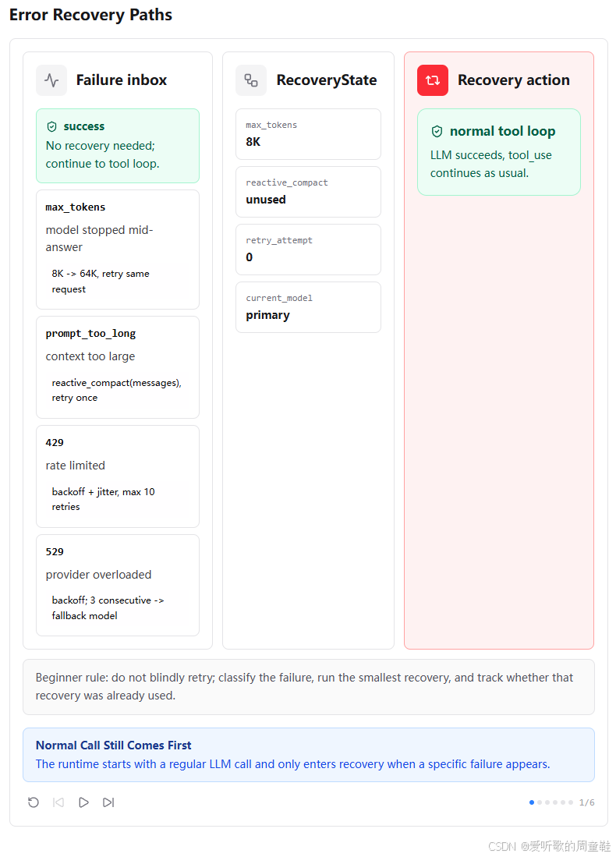Start autoplay with the play icon
Screen dimensions: 616x857
point(83,802)
